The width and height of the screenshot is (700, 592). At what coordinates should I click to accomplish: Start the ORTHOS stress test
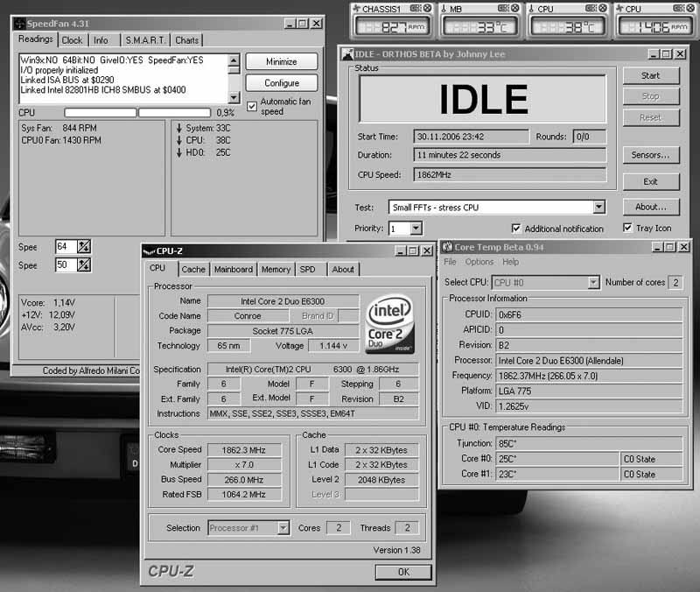pos(650,75)
